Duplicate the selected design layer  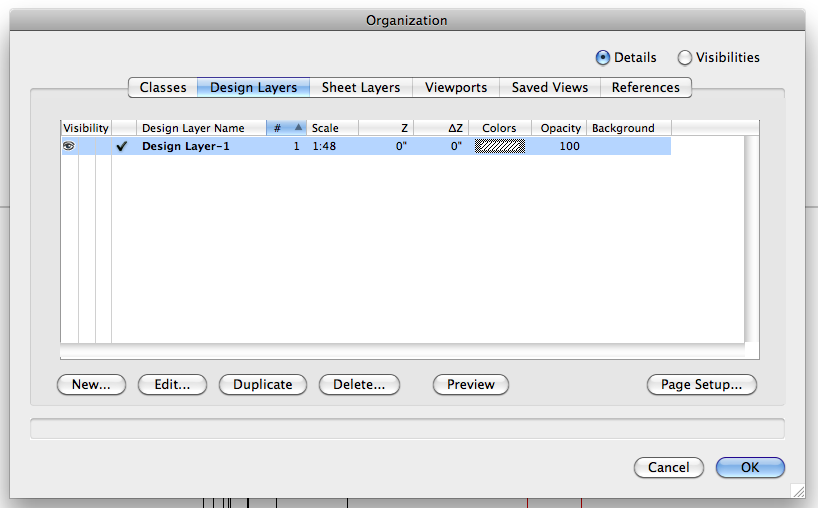[x=262, y=385]
